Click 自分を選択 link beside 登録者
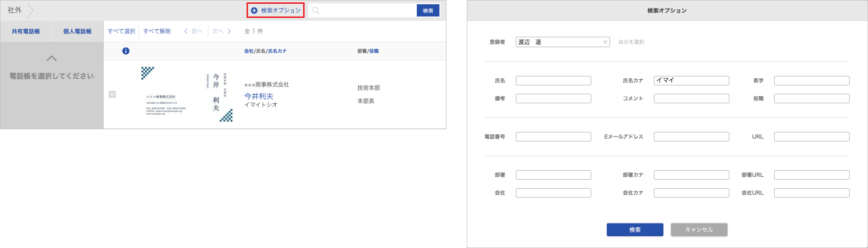This screenshot has width=868, height=248. coord(631,42)
